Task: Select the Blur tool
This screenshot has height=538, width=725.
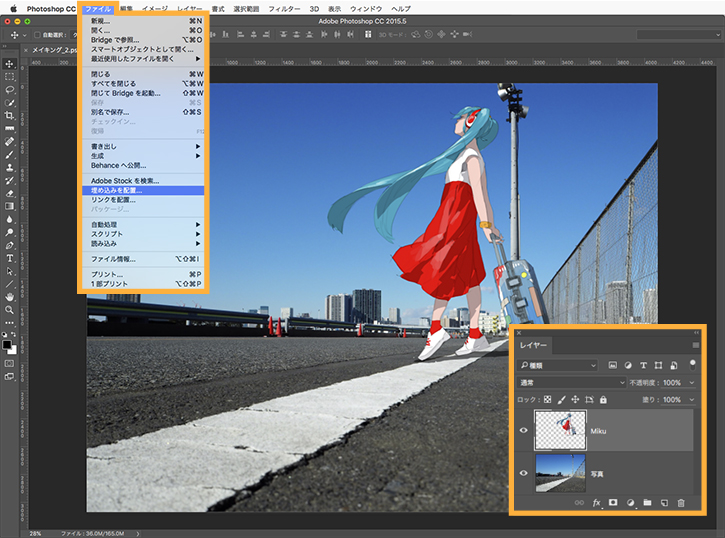Action: (10, 219)
